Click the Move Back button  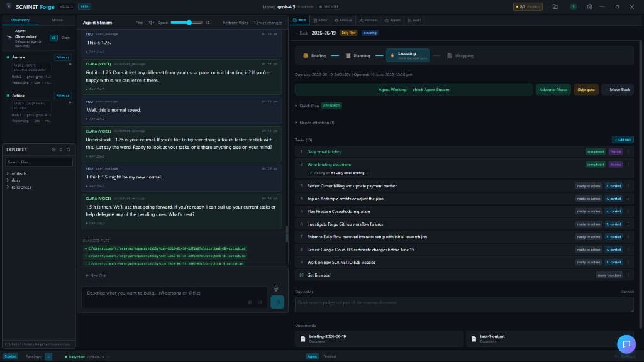pos(618,90)
